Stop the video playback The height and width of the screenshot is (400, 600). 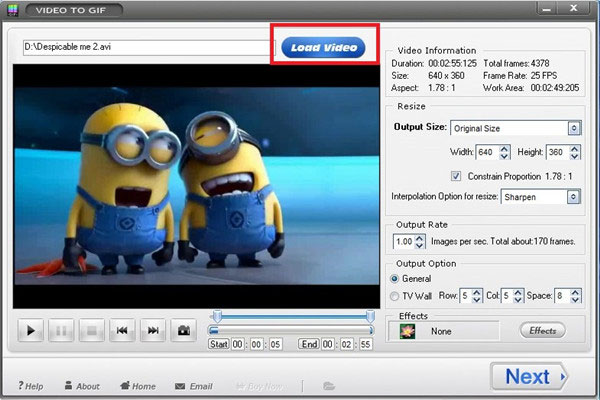(x=93, y=330)
